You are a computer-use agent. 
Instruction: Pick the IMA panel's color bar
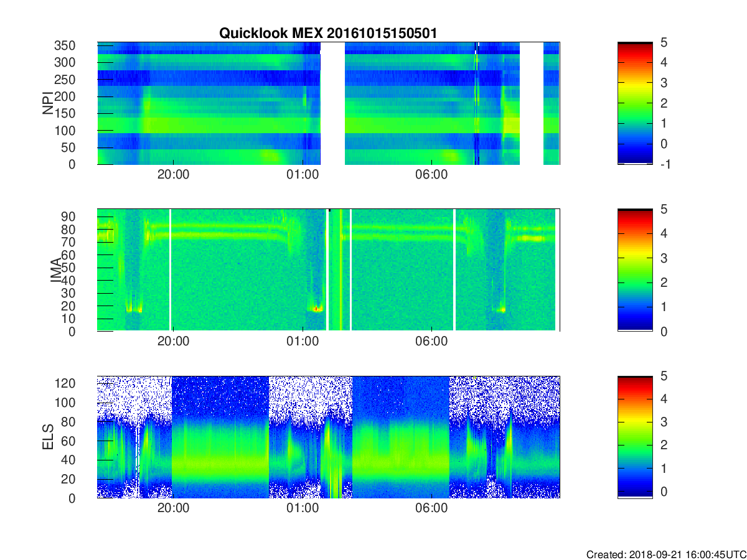point(635,270)
